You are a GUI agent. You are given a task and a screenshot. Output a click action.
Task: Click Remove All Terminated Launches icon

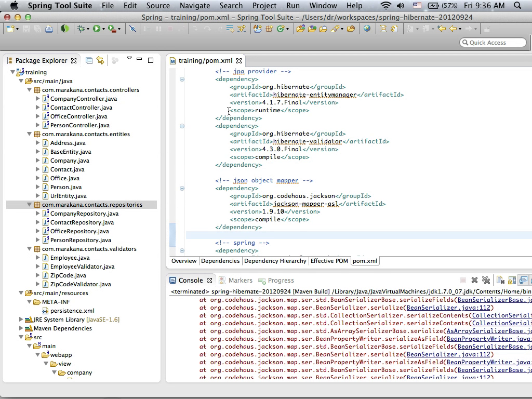[486, 280]
